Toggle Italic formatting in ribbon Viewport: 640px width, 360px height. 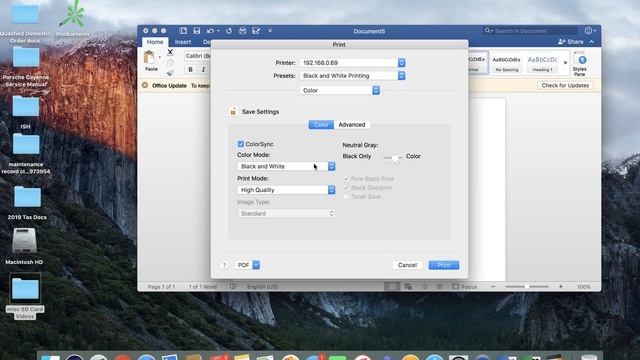pos(203,70)
